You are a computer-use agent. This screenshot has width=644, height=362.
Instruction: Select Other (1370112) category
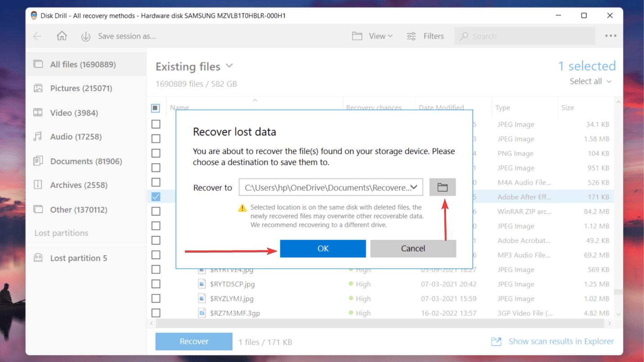86,209
